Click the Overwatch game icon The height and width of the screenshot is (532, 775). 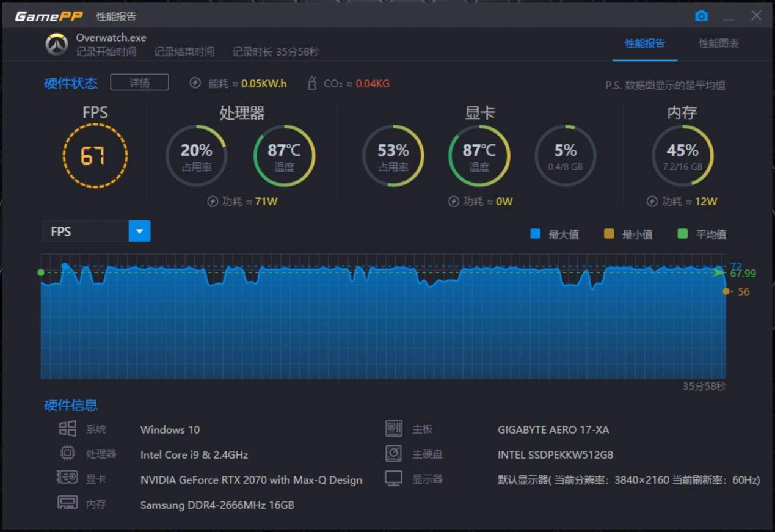point(57,45)
